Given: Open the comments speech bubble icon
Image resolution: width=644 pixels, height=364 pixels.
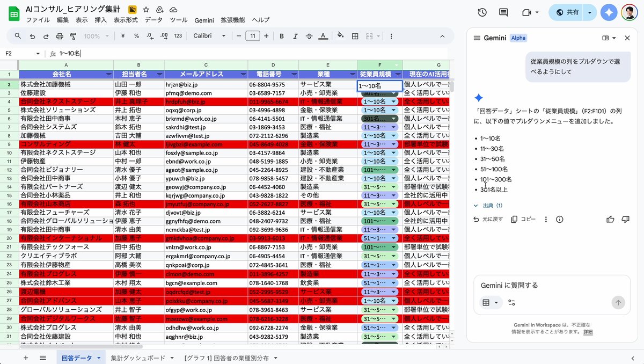Looking at the screenshot, I should point(503,12).
